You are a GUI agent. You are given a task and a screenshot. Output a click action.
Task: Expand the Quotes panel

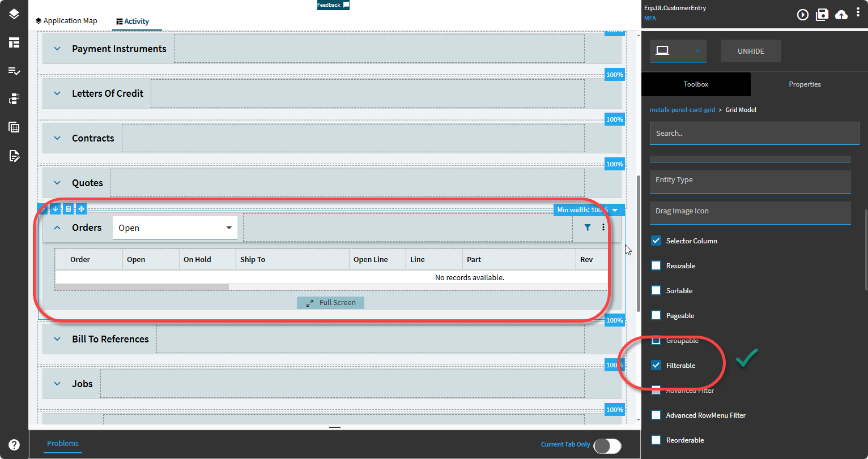pos(57,183)
